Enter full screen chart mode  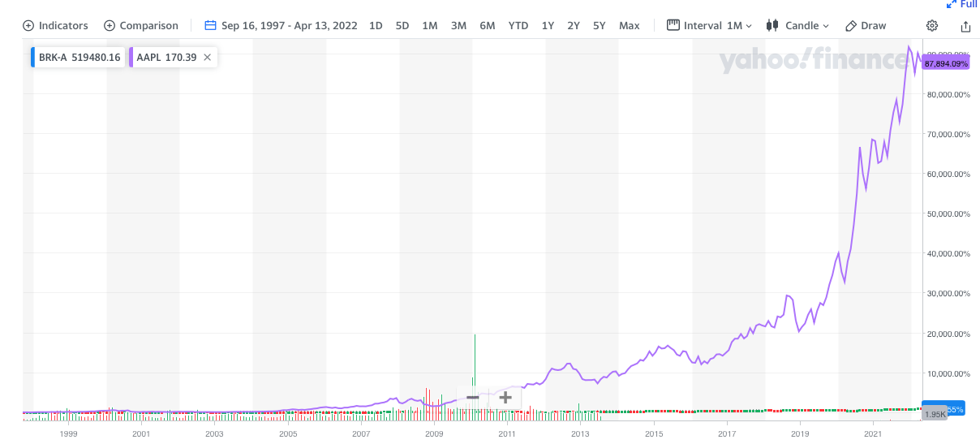tap(961, 4)
